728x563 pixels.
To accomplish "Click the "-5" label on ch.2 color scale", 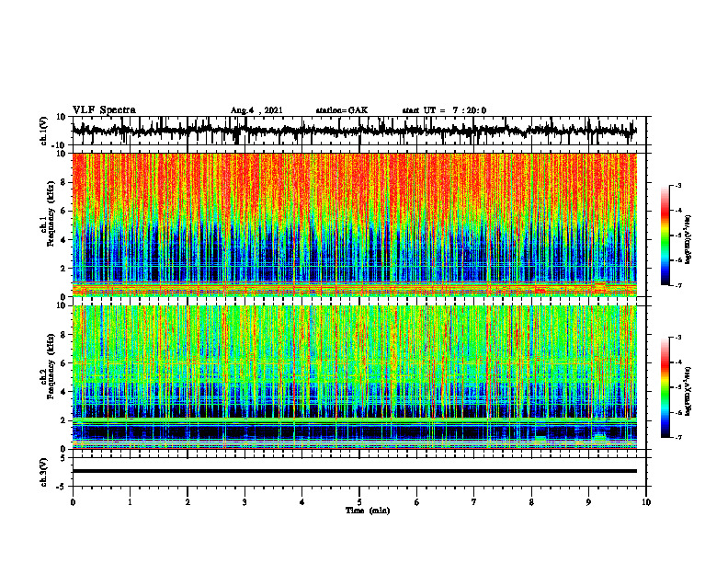I will click(x=678, y=387).
